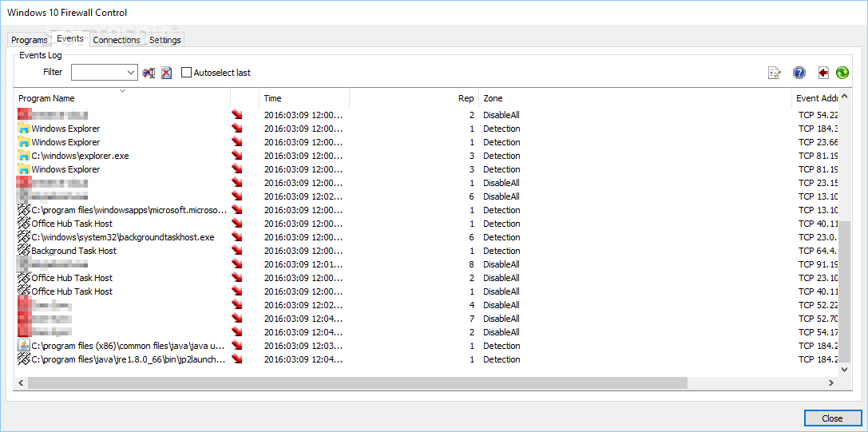This screenshot has width=868, height=432.
Task: Open the blue question mark help icon
Action: click(799, 73)
